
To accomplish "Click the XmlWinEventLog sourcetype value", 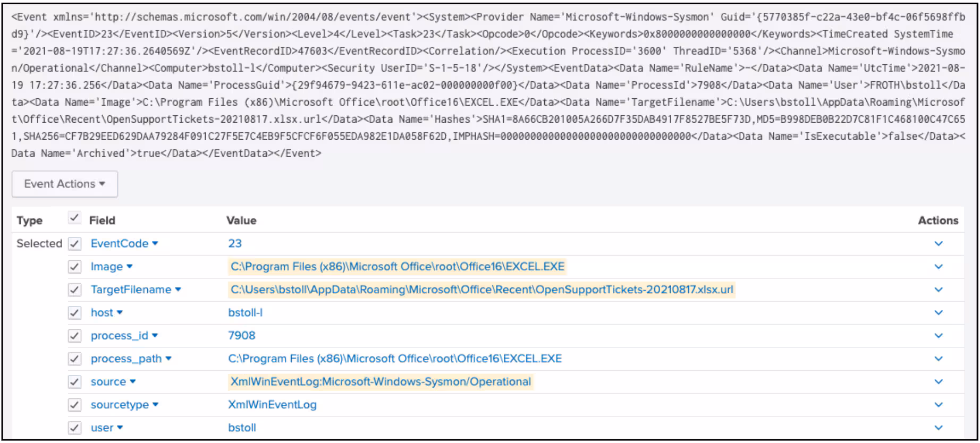I will point(272,405).
